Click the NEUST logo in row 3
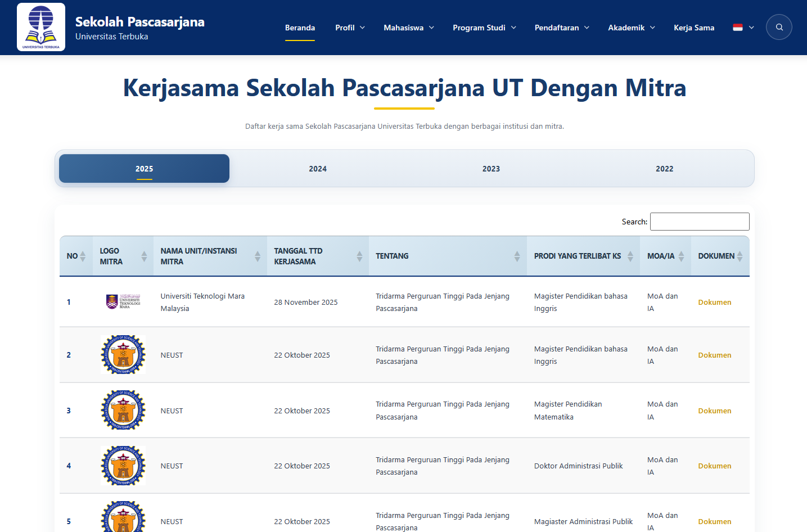 point(123,411)
